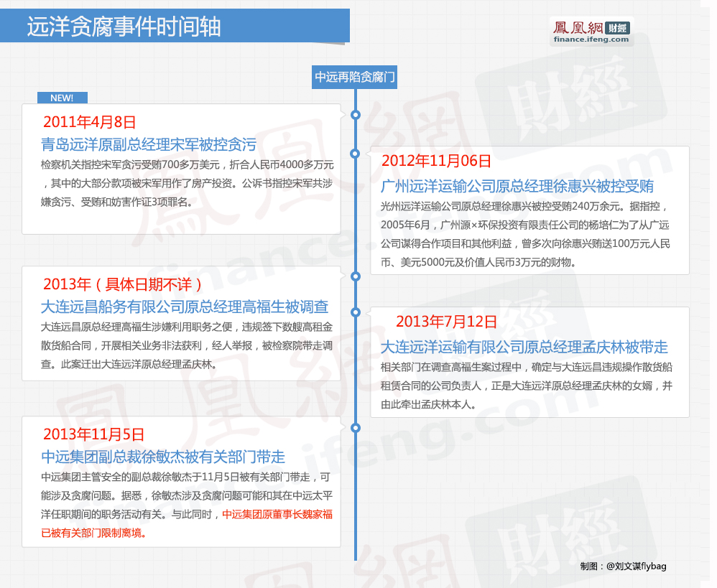
Task: Select timeline marker for 2013年11月5日 event
Action: click(356, 428)
